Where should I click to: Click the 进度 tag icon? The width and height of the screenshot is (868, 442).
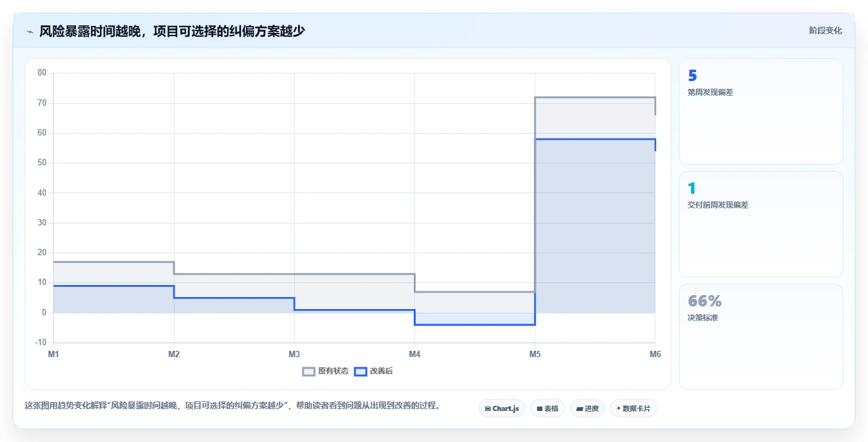point(579,409)
